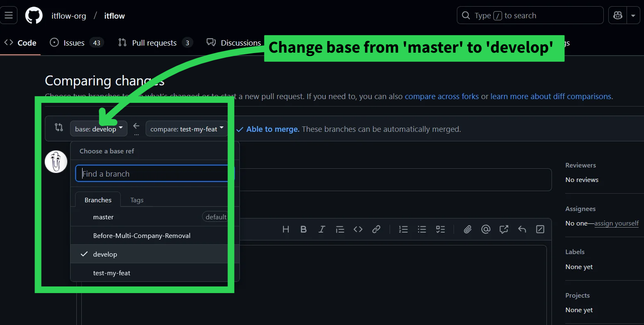Image resolution: width=644 pixels, height=325 pixels.
Task: Open the Discussions tab
Action: click(234, 43)
